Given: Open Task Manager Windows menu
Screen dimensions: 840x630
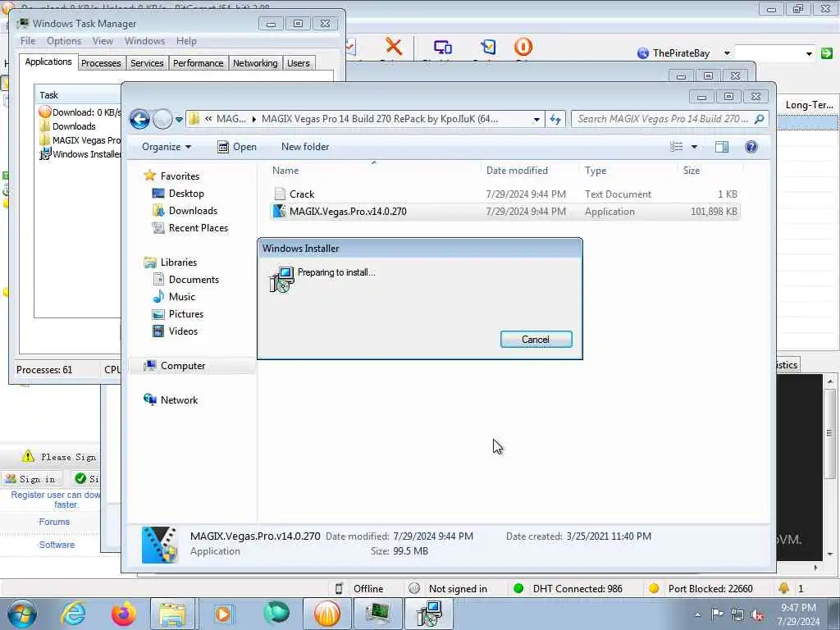Looking at the screenshot, I should [144, 41].
